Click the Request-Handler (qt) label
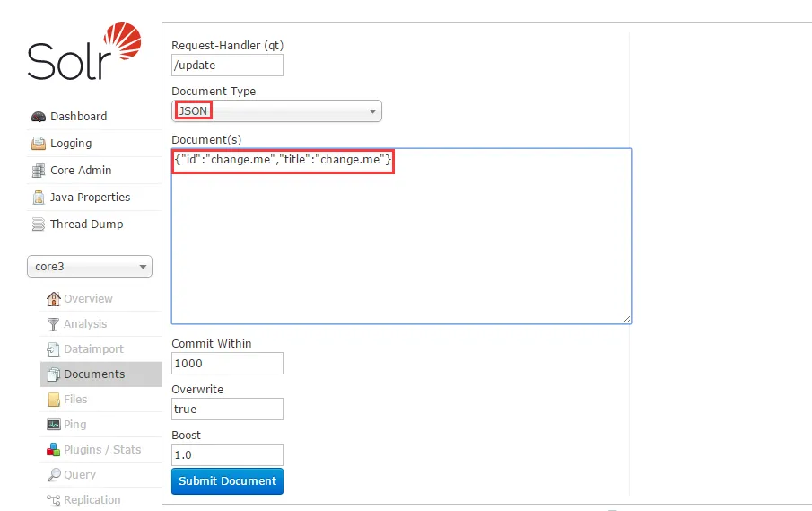Viewport: 812px width, 511px height. 228,46
